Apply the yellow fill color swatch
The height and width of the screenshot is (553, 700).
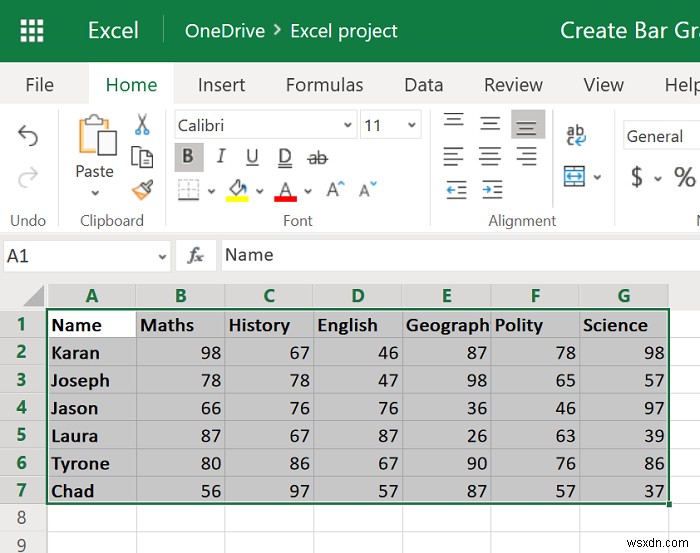pyautogui.click(x=237, y=191)
